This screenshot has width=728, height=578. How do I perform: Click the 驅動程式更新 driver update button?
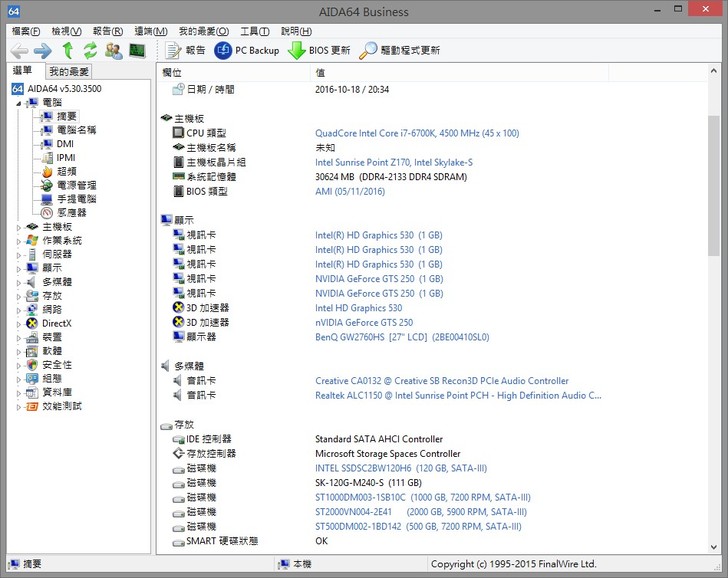tap(400, 50)
